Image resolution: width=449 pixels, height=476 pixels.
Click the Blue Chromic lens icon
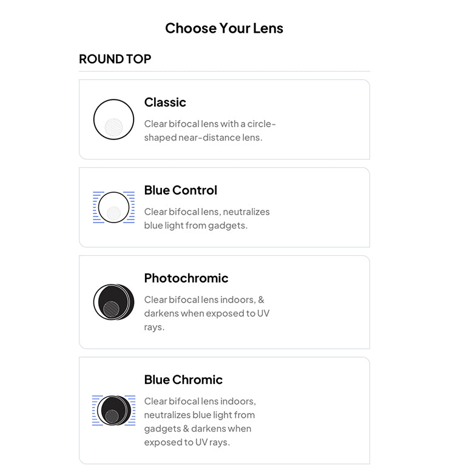point(113,411)
